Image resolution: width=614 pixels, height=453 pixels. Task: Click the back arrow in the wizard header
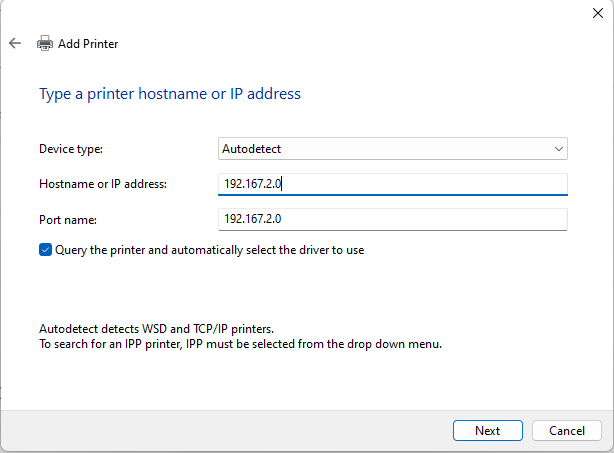click(x=14, y=44)
